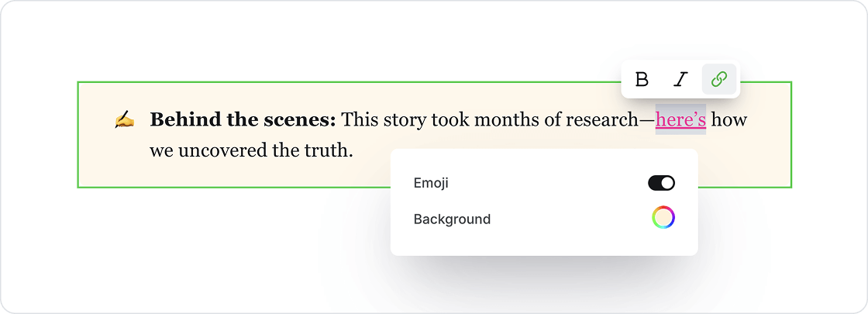Screen dimensions: 868x314
Task: Apply italic with the I icon
Action: click(x=680, y=79)
